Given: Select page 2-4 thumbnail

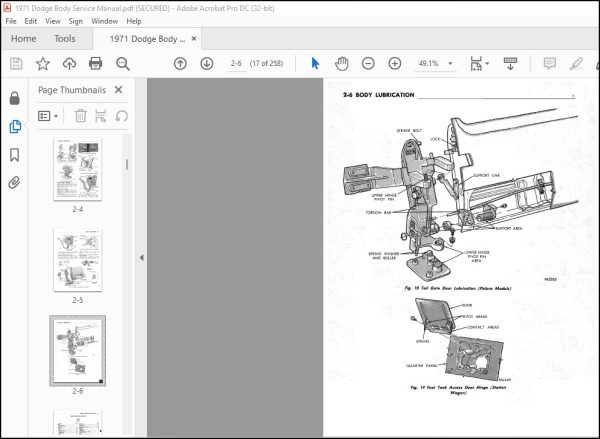Looking at the screenshot, I should click(x=78, y=169).
